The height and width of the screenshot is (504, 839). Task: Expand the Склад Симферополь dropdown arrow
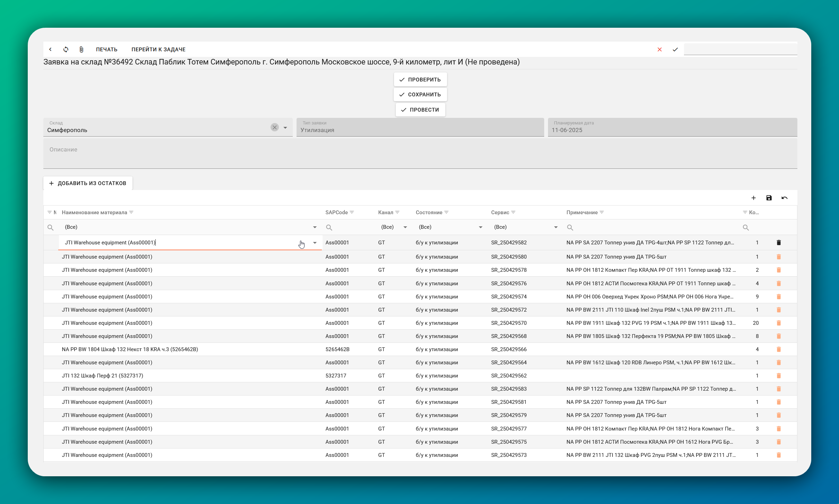pos(285,128)
